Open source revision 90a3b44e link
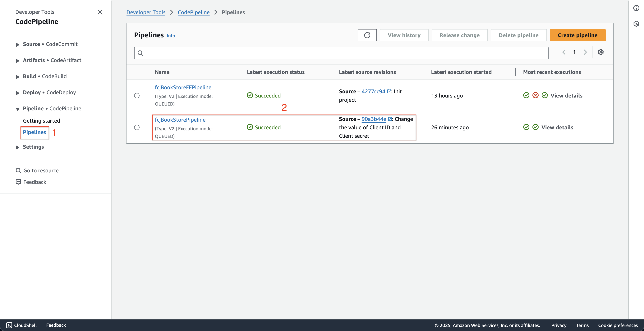This screenshot has width=644, height=331. 374,119
